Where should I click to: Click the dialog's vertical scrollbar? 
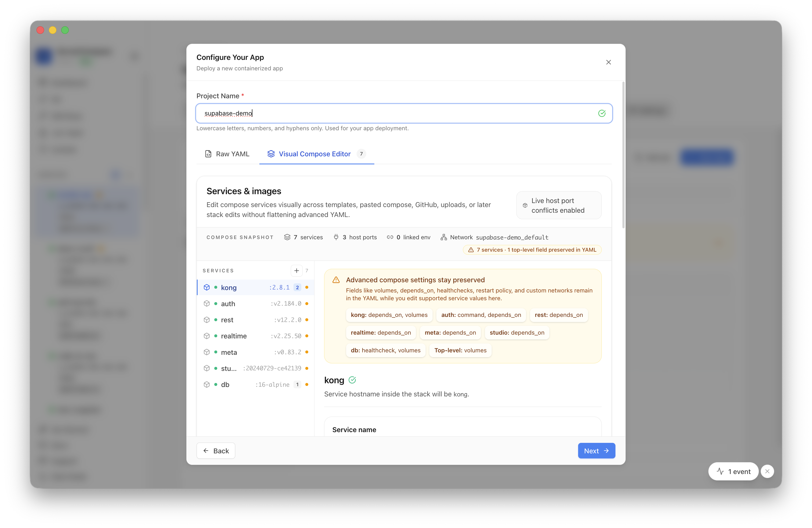click(623, 155)
